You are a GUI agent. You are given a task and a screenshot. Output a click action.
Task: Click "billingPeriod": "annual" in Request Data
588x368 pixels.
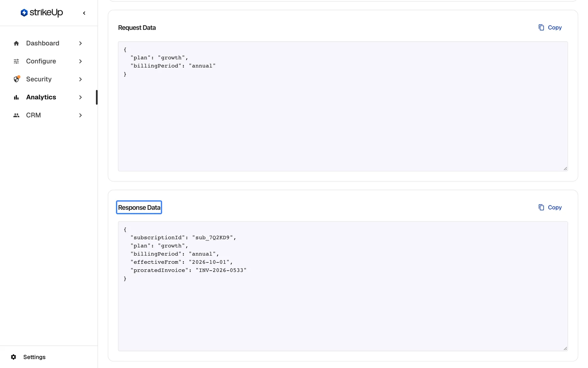coord(173,66)
